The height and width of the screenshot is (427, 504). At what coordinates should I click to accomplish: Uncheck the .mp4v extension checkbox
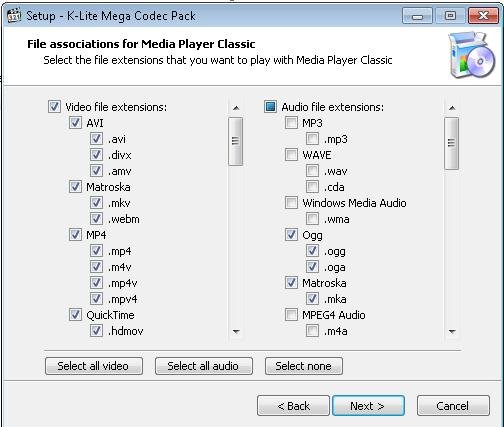click(x=96, y=283)
